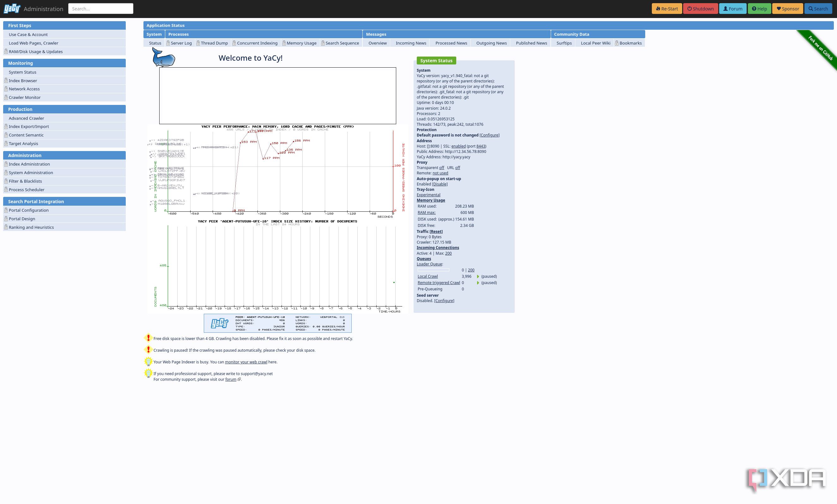Click the blue Search button
The width and height of the screenshot is (837, 504).
(818, 9)
